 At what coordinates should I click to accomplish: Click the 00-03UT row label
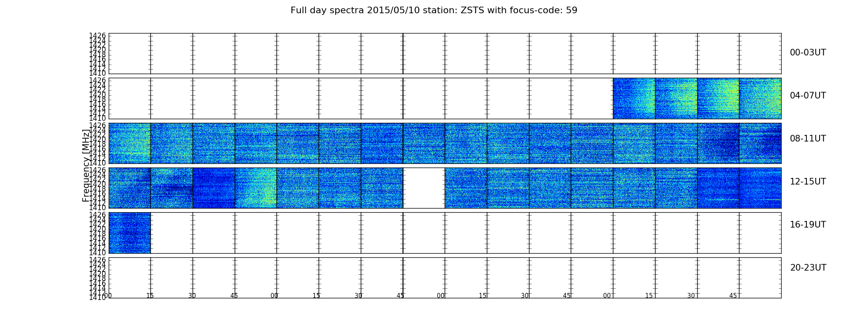click(808, 53)
